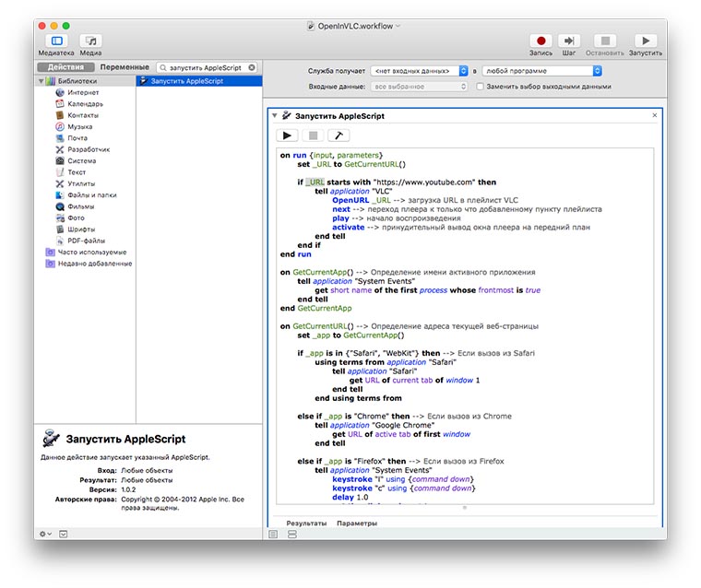Select the Утилиты library category
Image resolution: width=701 pixels, height=588 pixels.
(x=81, y=183)
